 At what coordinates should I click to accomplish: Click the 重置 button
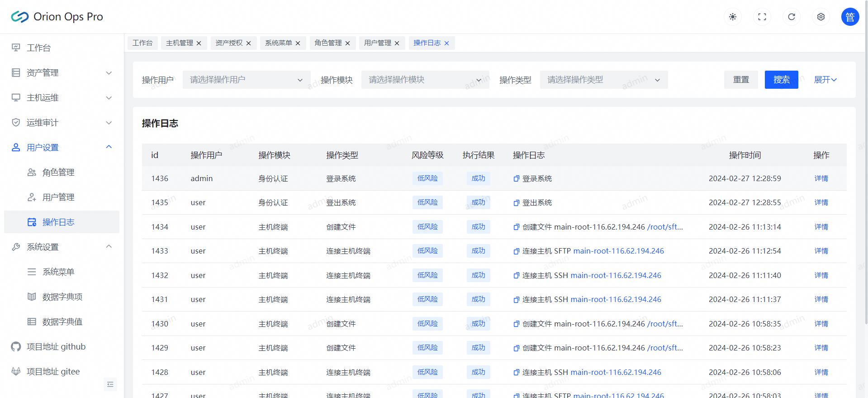(x=740, y=80)
